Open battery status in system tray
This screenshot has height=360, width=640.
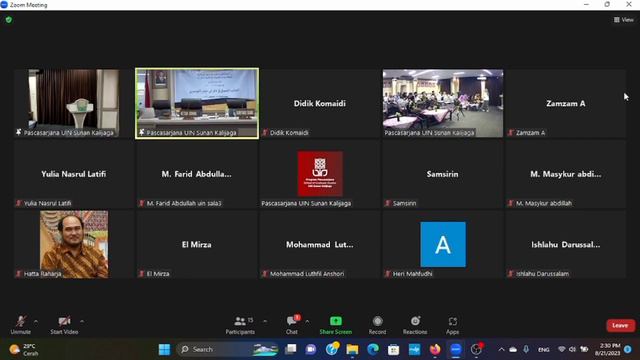pos(584,349)
